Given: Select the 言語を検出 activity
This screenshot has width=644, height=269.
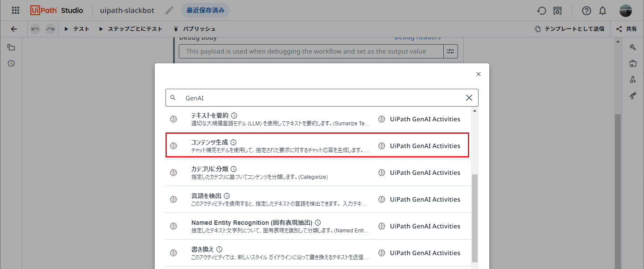Looking at the screenshot, I should point(317,199).
